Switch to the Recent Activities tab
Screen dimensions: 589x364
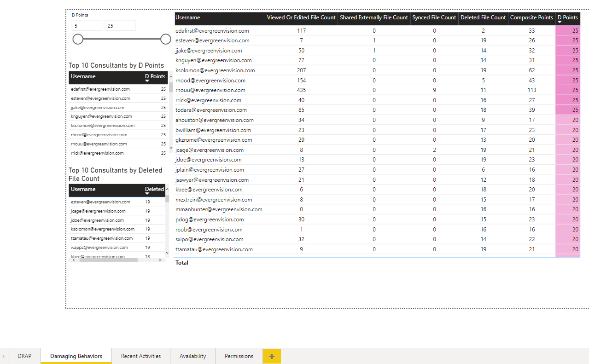click(x=140, y=356)
